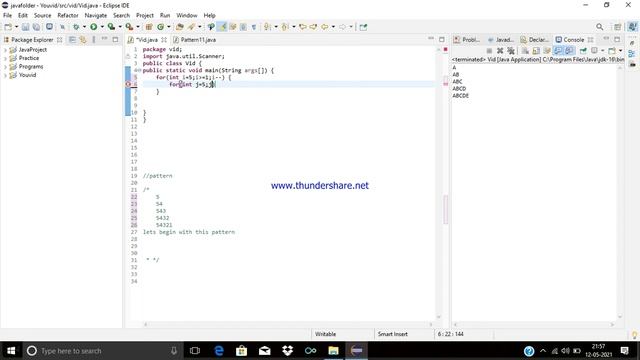Click the Last Edit Location icon
The image size is (640, 360).
[x=303, y=27]
